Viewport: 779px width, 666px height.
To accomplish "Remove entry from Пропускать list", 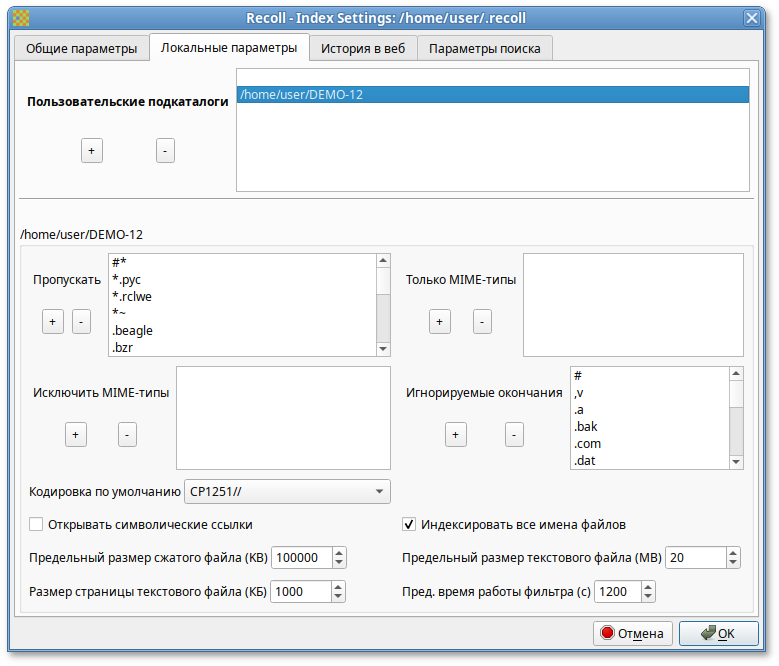I will click(82, 321).
